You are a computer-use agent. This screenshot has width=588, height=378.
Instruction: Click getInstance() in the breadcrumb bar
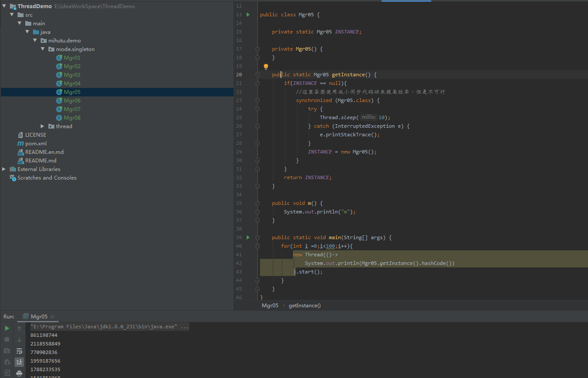point(304,306)
